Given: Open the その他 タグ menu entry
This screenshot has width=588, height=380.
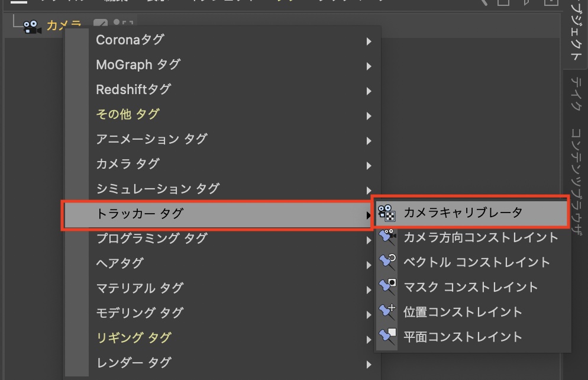Looking at the screenshot, I should (128, 114).
